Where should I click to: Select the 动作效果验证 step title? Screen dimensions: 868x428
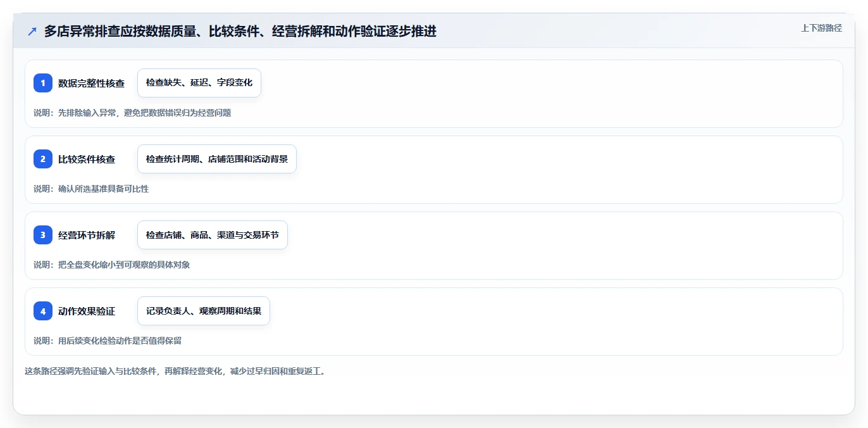click(87, 311)
